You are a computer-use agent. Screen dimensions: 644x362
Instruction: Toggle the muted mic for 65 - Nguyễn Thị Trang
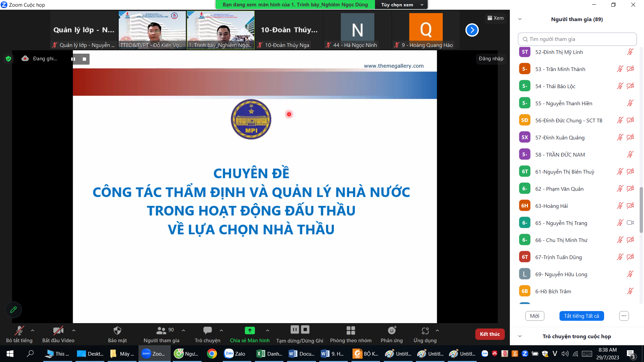click(620, 223)
